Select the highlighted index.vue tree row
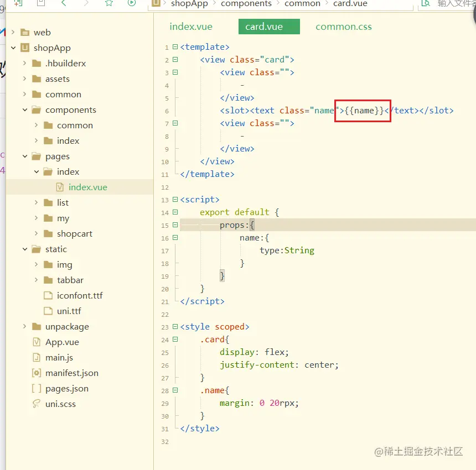Image resolution: width=476 pixels, height=470 pixels. [80, 187]
